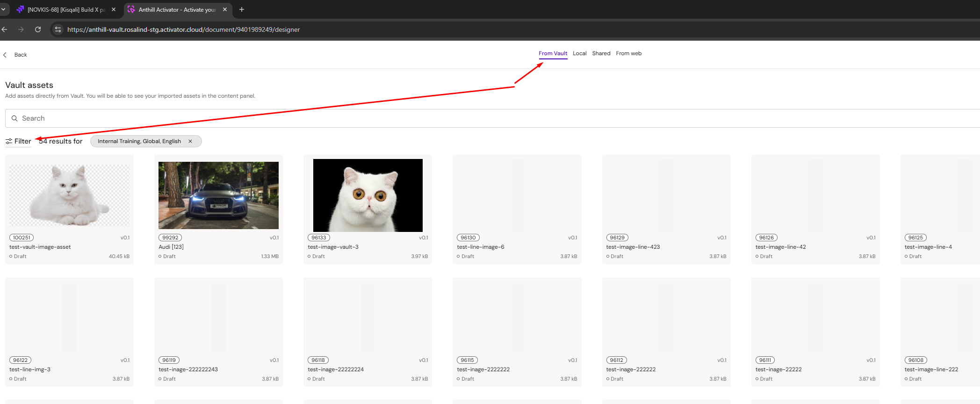The width and height of the screenshot is (980, 404).
Task: Click the browser back arrow
Action: (x=5, y=29)
